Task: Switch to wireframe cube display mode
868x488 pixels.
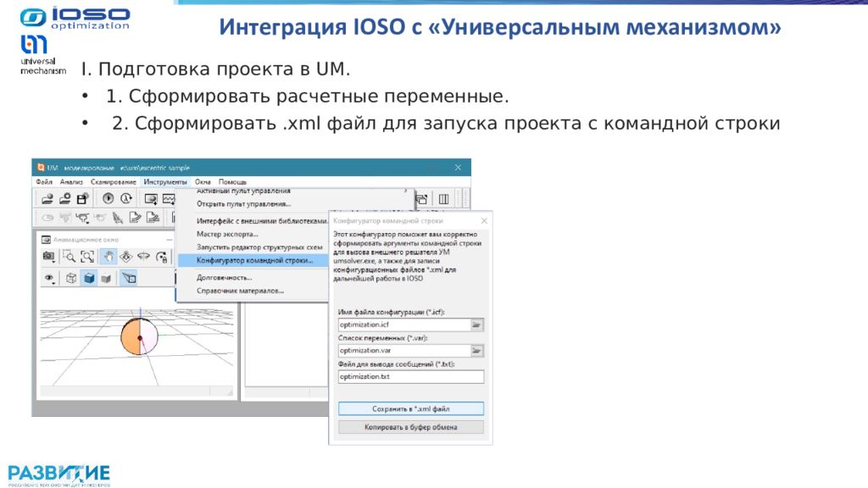Action: click(71, 278)
